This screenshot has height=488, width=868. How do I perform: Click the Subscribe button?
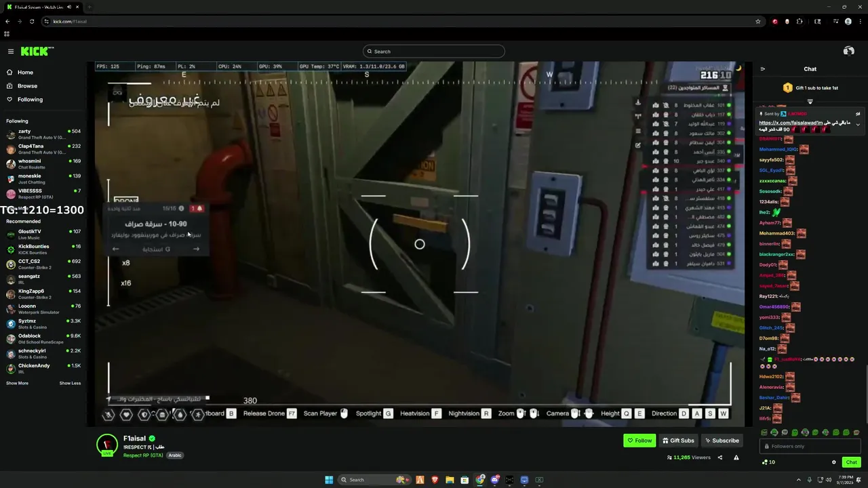[x=722, y=441]
